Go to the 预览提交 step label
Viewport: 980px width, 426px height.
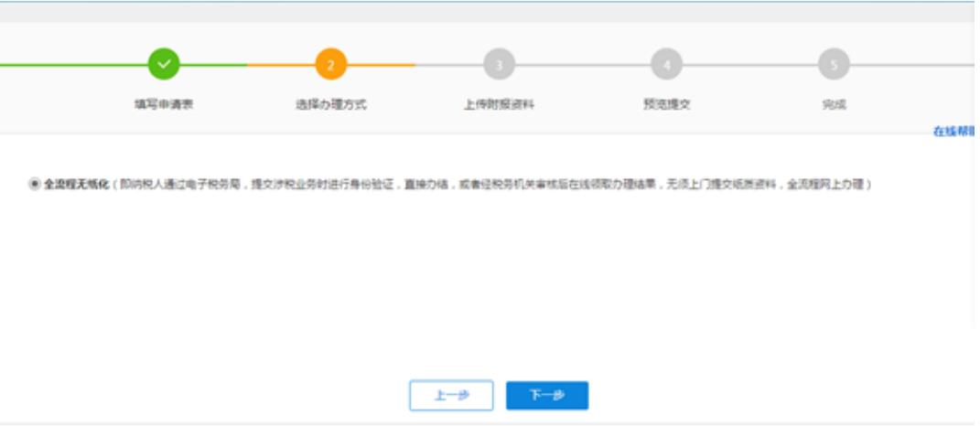pyautogui.click(x=666, y=105)
